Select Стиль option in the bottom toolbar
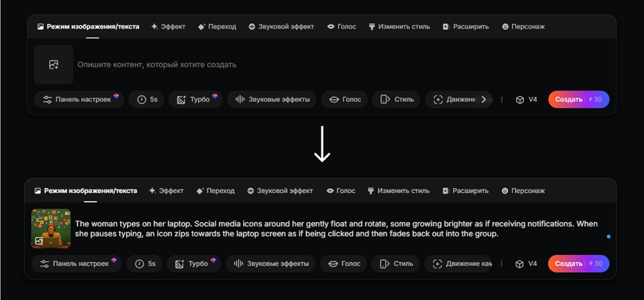The image size is (644, 300). tap(395, 263)
